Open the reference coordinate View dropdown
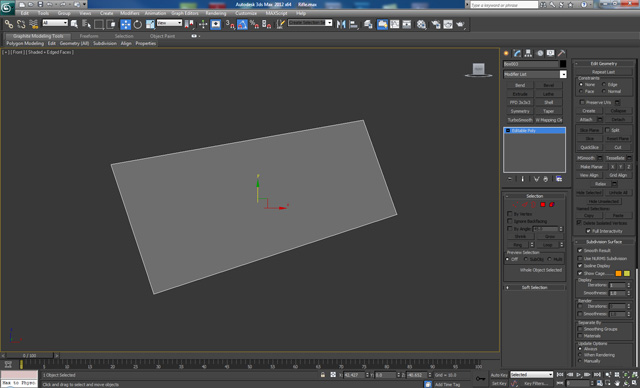Image resolution: width=640 pixels, height=388 pixels. (169, 23)
